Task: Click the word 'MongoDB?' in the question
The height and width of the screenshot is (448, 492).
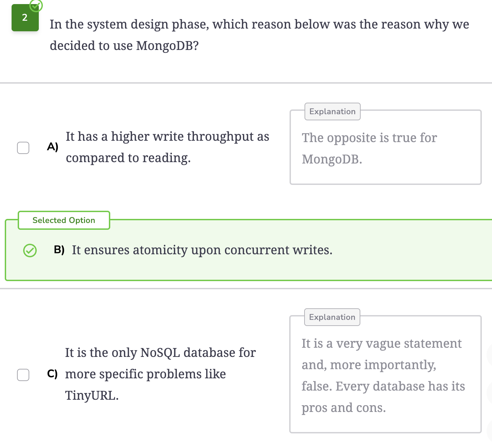Action: (x=167, y=46)
